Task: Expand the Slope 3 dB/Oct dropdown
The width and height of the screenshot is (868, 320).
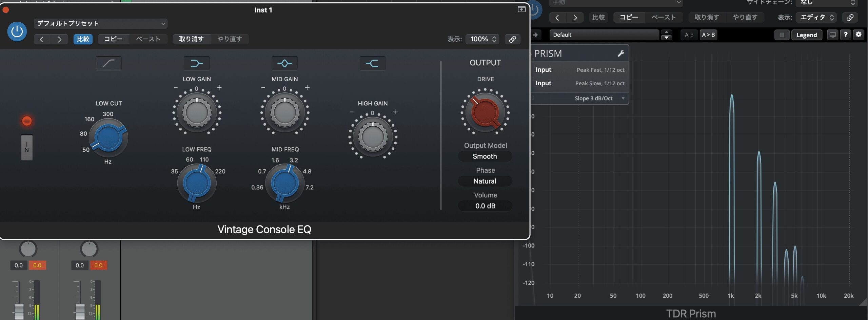Action: pos(599,98)
